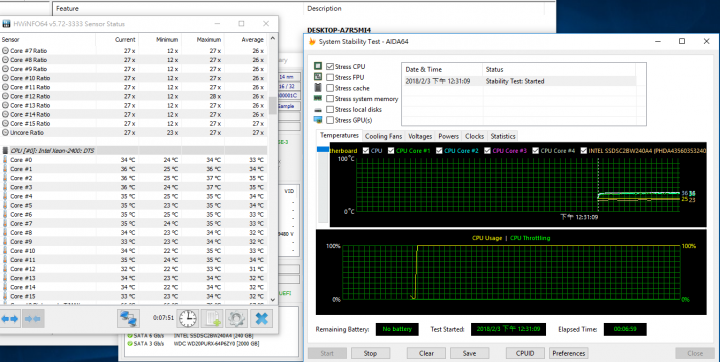The height and width of the screenshot is (362, 720).
Task: Click the expand columns arrows icon in HWiNFO
Action: click(x=10, y=318)
